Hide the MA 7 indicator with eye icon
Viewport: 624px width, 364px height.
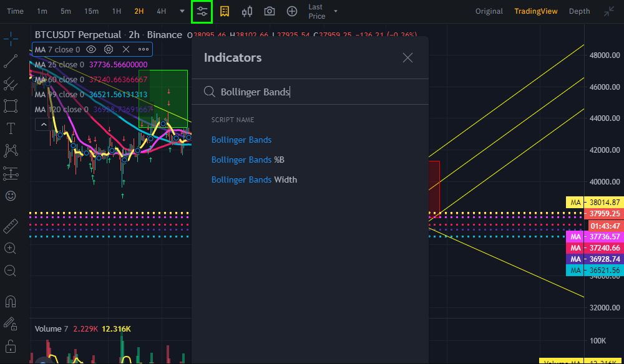point(91,49)
